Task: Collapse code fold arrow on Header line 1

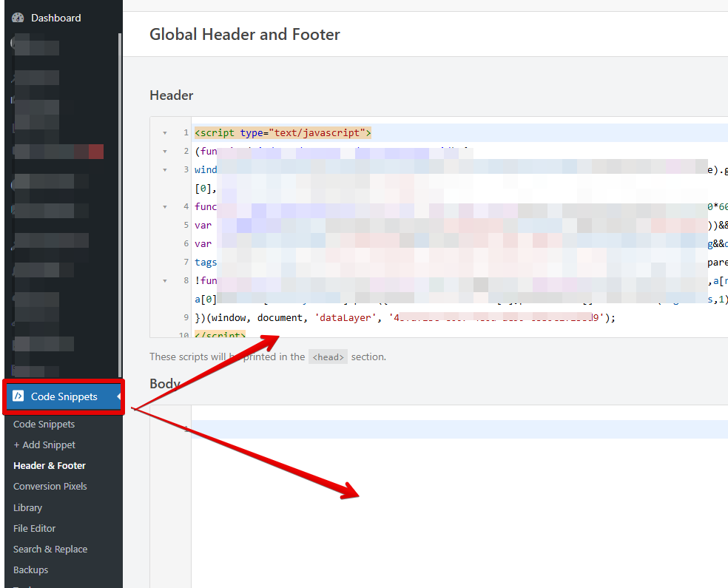Action: 165,133
